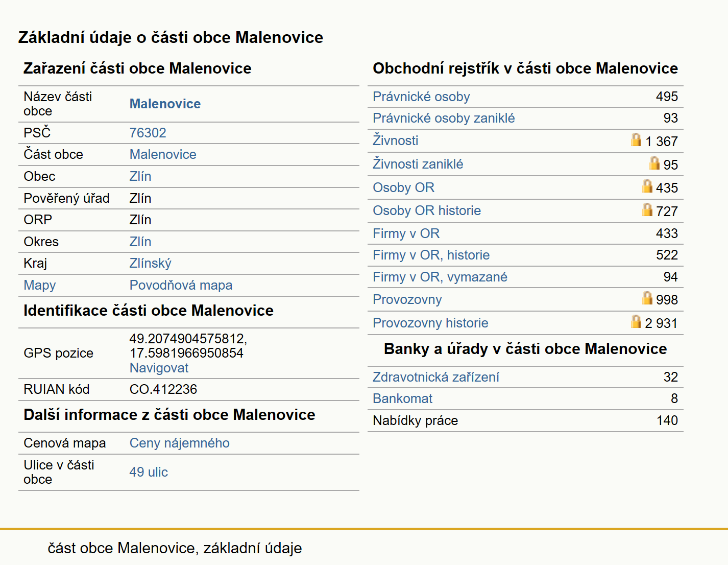The width and height of the screenshot is (728, 565).
Task: Open Ceny nájemného price map
Action: point(179,443)
